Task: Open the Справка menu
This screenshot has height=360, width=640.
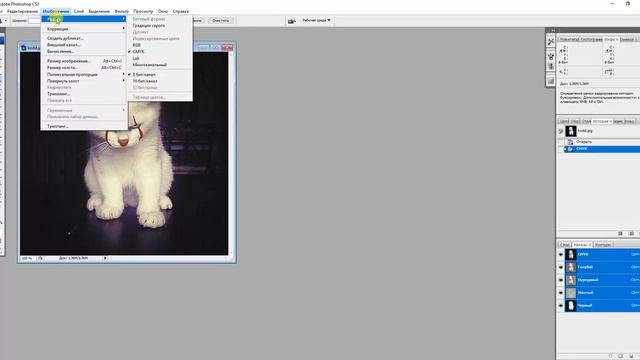Action: 180,11
